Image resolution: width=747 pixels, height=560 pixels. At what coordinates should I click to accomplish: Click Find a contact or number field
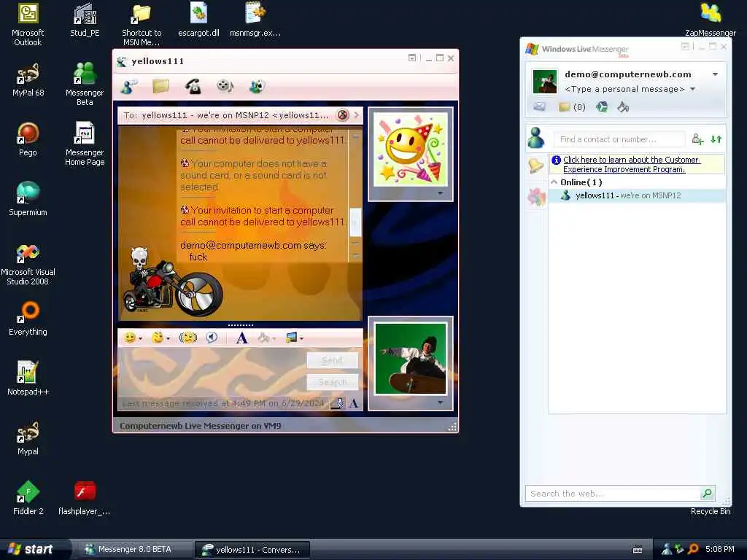tap(619, 139)
